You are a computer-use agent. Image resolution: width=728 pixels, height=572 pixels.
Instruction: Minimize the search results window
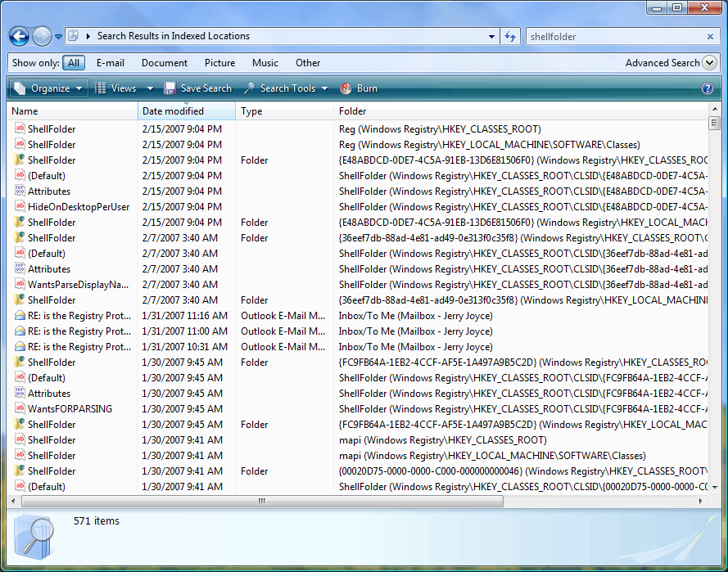[x=657, y=8]
